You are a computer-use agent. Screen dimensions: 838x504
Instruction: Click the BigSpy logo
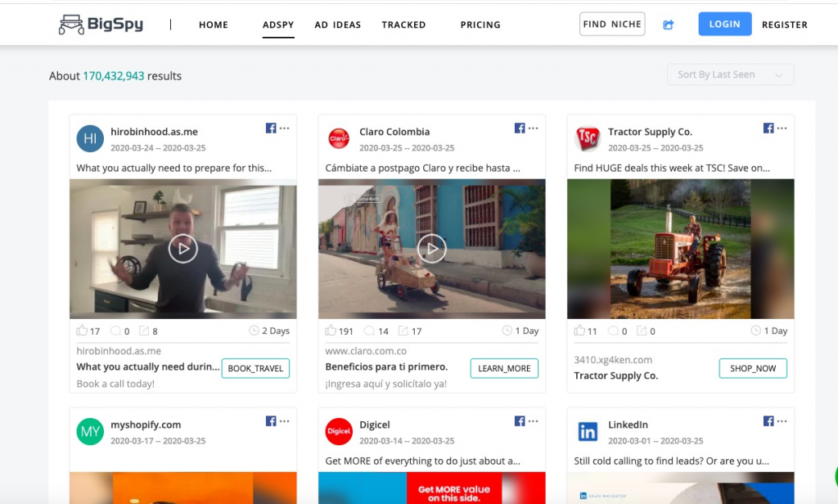[x=101, y=25]
